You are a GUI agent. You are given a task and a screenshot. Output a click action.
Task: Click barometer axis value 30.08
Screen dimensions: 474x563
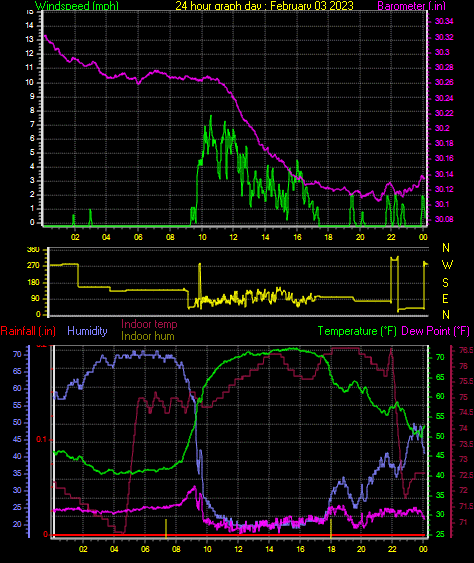(444, 219)
